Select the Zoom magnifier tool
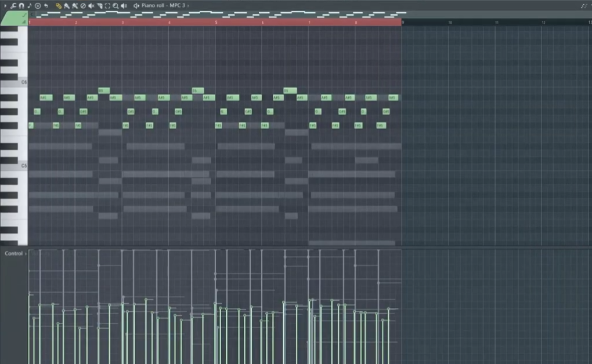This screenshot has width=592, height=364. (115, 6)
